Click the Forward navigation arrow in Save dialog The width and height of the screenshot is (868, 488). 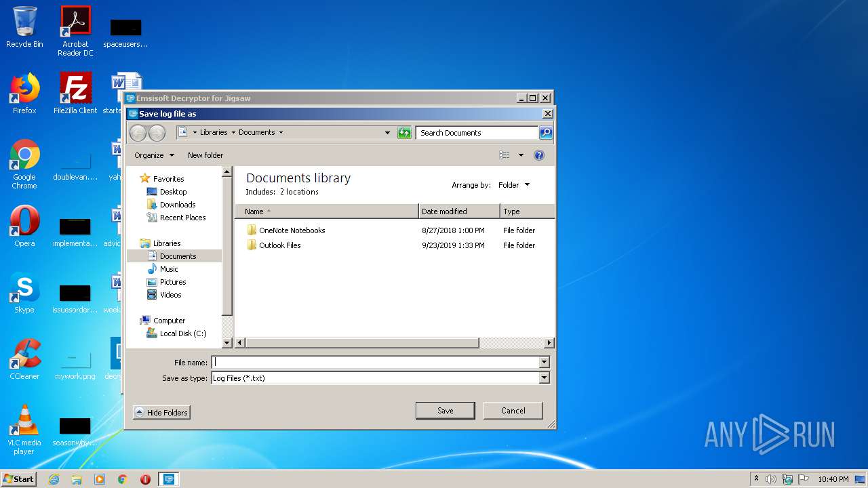[157, 133]
